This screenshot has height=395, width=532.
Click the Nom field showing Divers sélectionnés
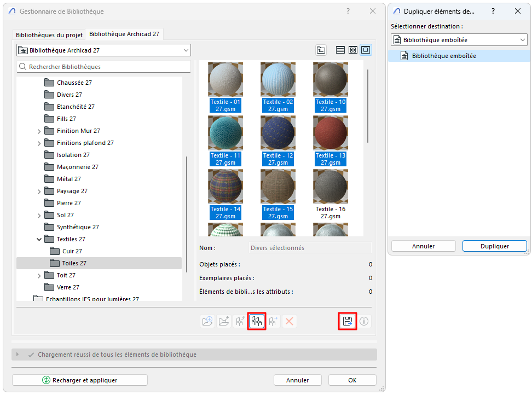(310, 248)
